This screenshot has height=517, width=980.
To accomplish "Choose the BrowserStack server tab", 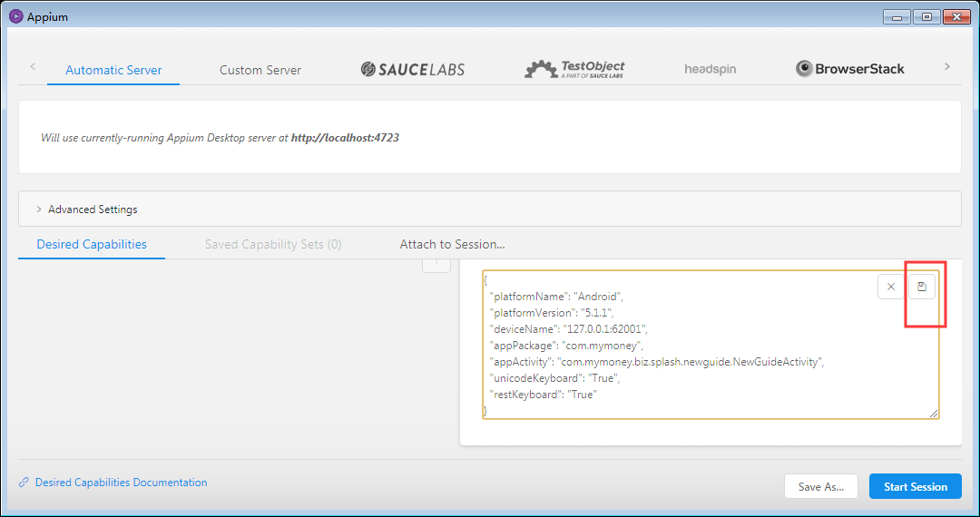I will click(x=850, y=69).
